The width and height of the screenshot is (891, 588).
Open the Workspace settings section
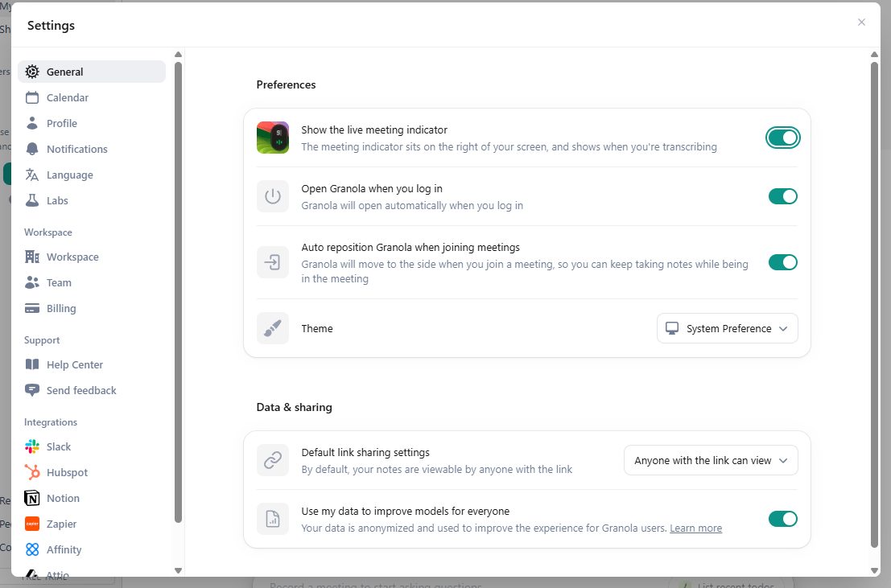point(71,257)
